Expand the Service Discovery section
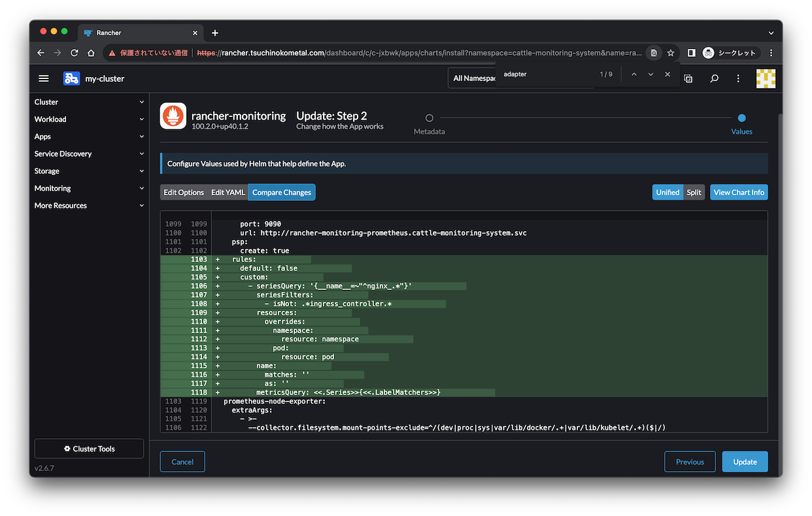 coord(90,153)
